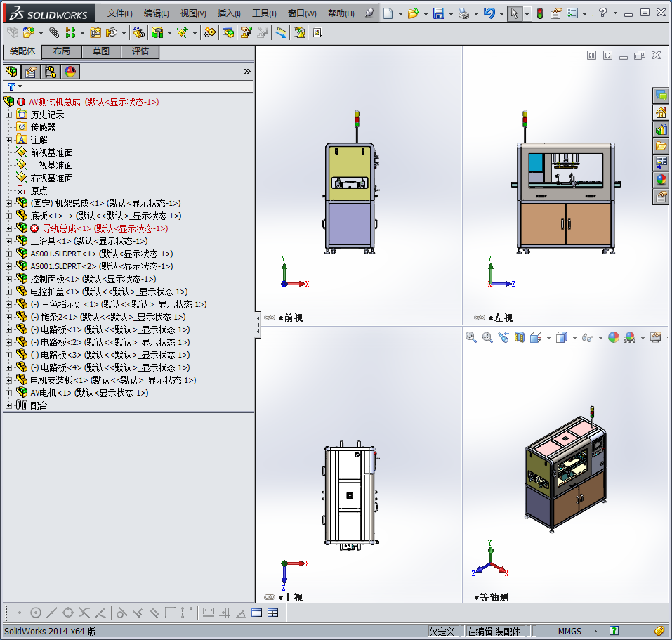Open the 编辑(E) menu
The width and height of the screenshot is (672, 640).
[x=156, y=13]
